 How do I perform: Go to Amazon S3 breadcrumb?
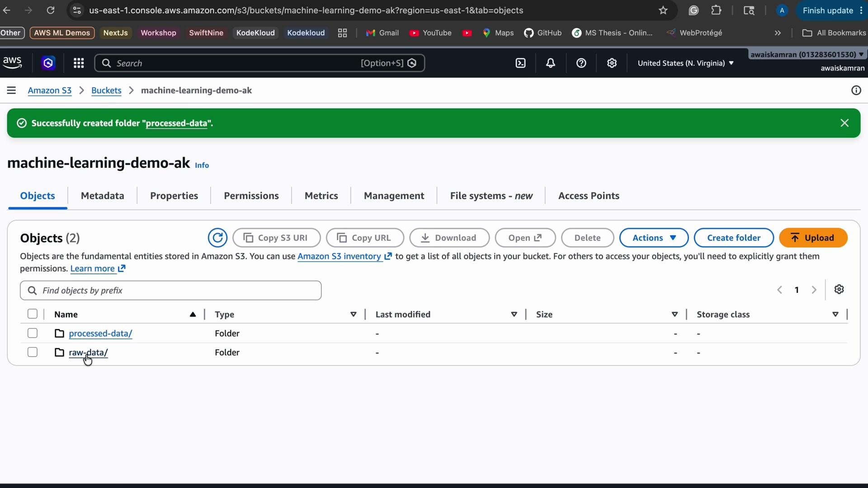click(50, 90)
